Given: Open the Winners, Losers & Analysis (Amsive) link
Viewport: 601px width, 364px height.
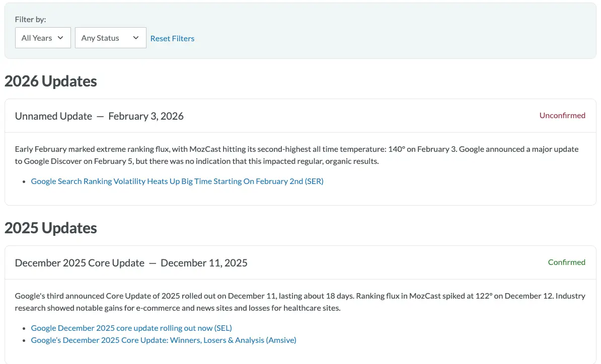Looking at the screenshot, I should pos(164,340).
